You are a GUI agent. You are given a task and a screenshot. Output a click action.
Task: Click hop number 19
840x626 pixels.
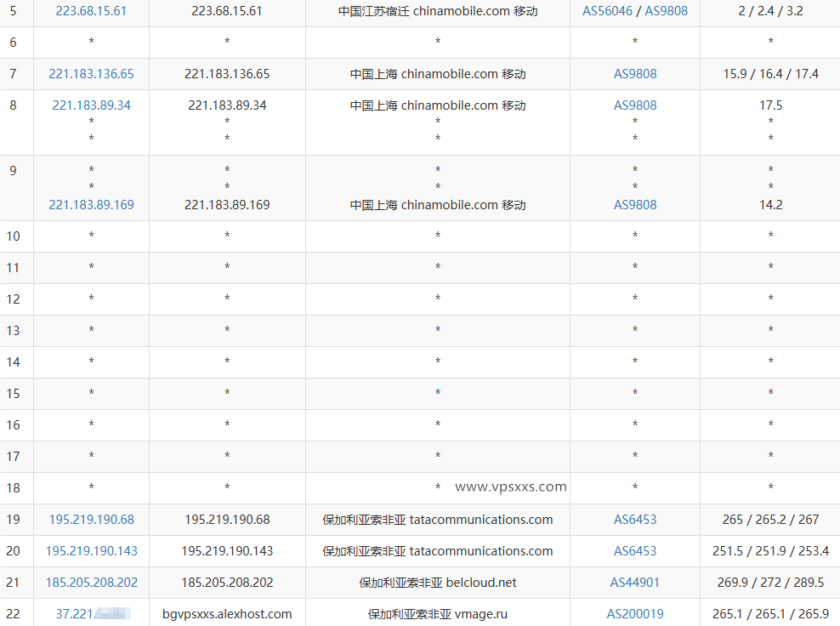(13, 520)
